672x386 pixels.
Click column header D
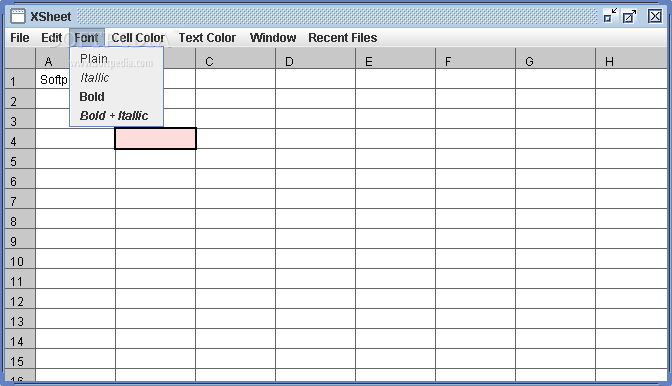coord(315,58)
